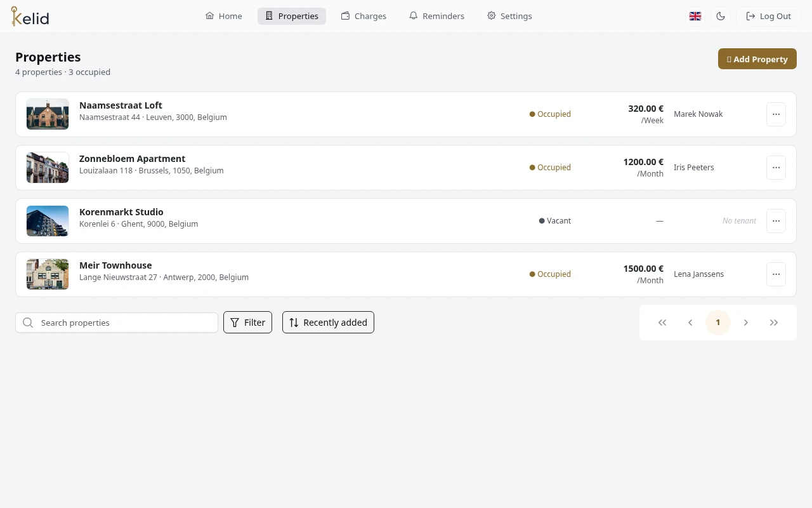Click the Zonnebloem Apartment title
Viewport: 812px width, 508px height.
132,159
